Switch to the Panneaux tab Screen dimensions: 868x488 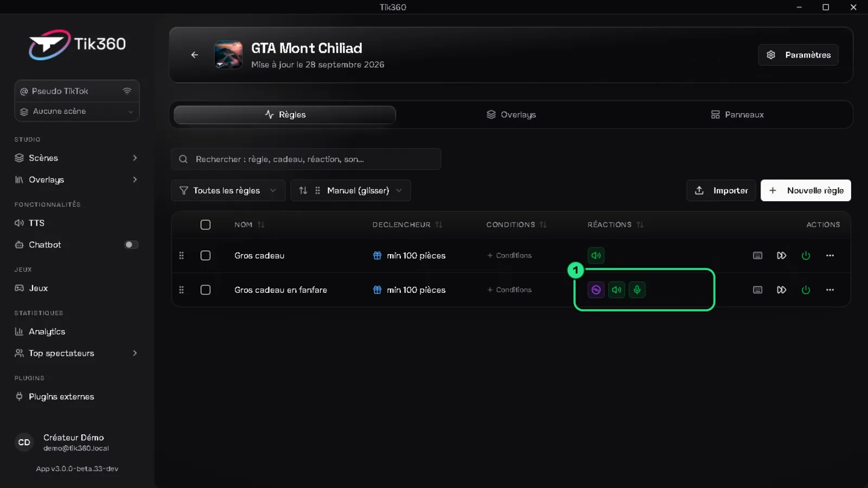click(x=737, y=114)
